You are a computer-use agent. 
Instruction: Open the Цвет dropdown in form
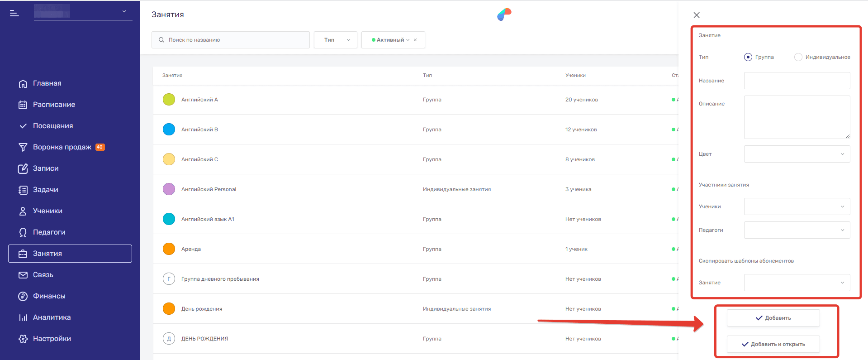tap(797, 154)
